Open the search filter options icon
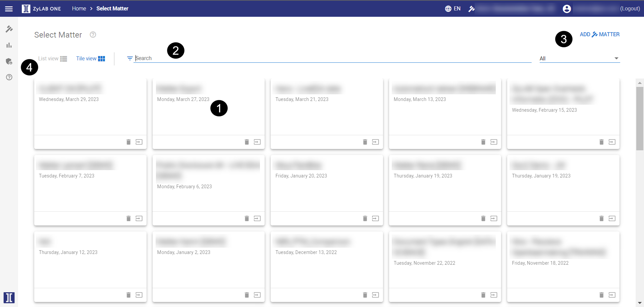 (x=130, y=58)
